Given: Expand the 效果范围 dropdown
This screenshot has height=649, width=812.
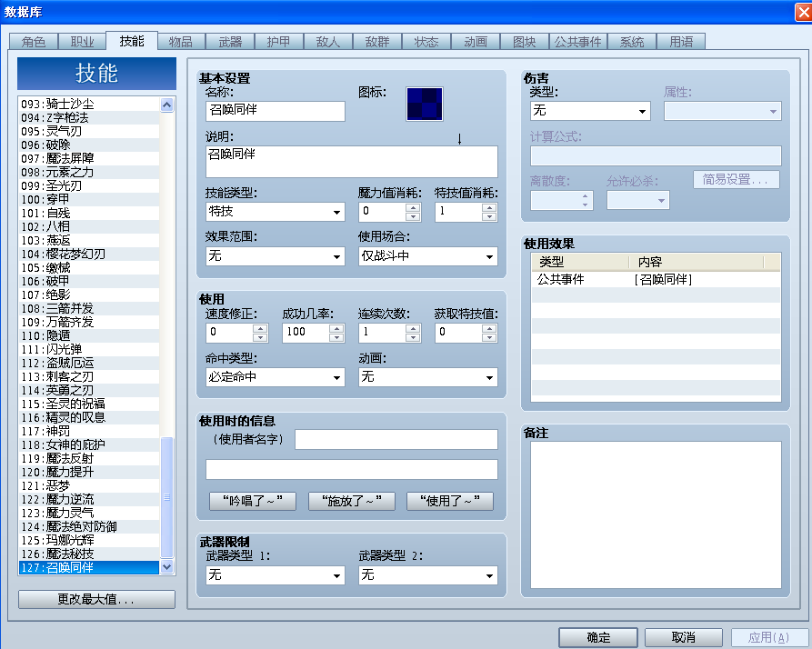Looking at the screenshot, I should pyautogui.click(x=275, y=255).
